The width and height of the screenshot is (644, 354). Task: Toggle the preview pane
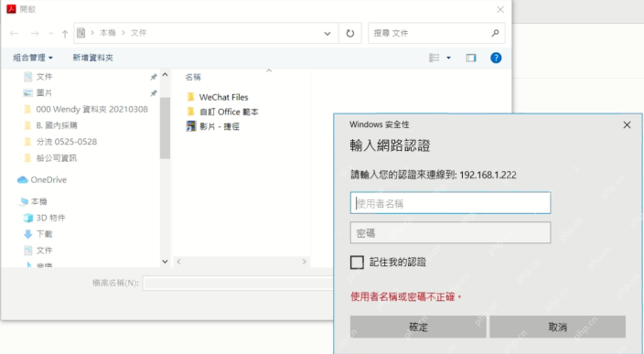(471, 58)
